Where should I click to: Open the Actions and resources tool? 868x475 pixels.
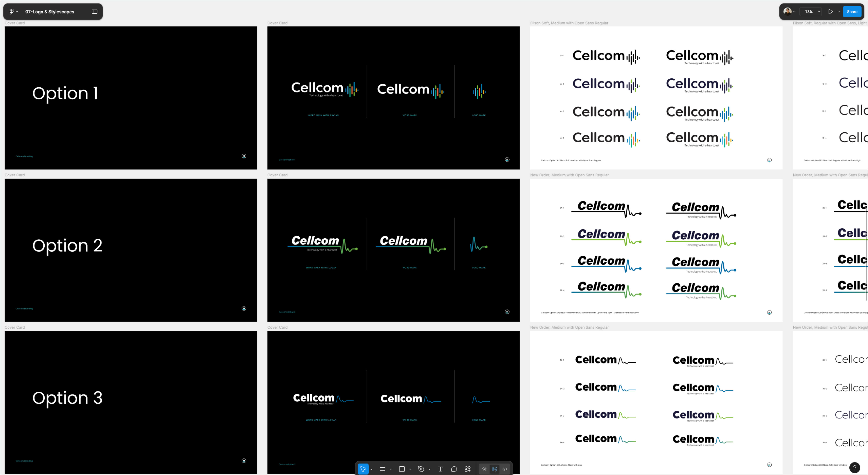[468, 469]
